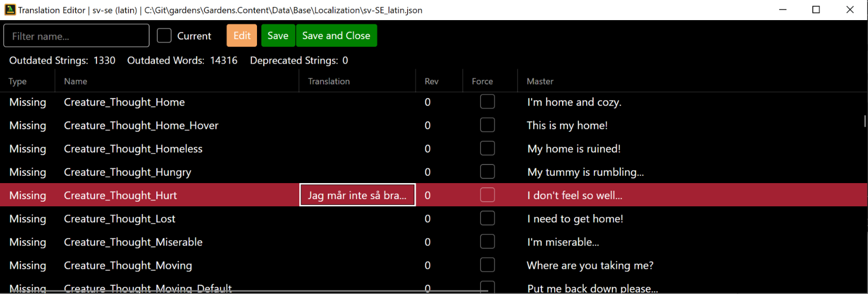The width and height of the screenshot is (868, 294).
Task: Enable Force checkbox for Creature_Thought_Home
Action: [x=487, y=102]
